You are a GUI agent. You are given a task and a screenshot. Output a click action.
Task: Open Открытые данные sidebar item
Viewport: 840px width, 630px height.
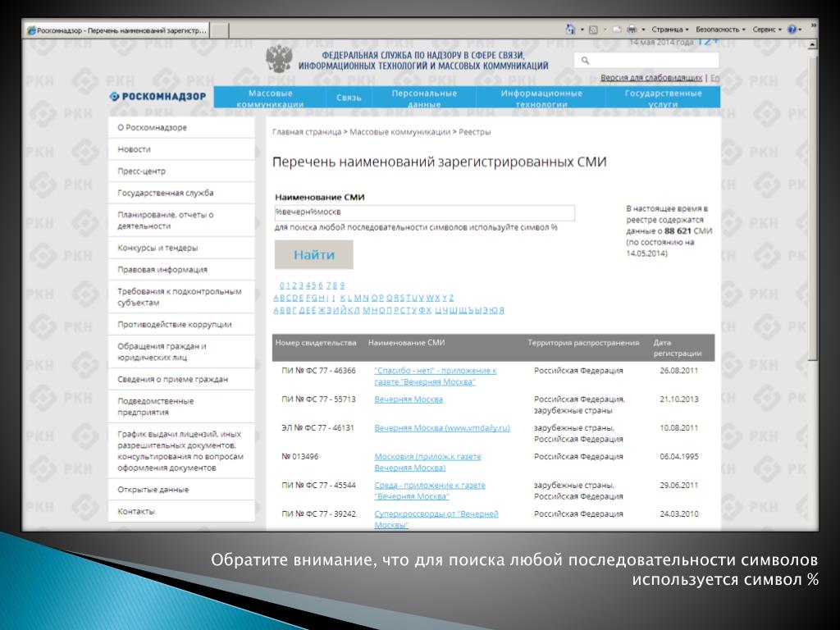tap(181, 490)
